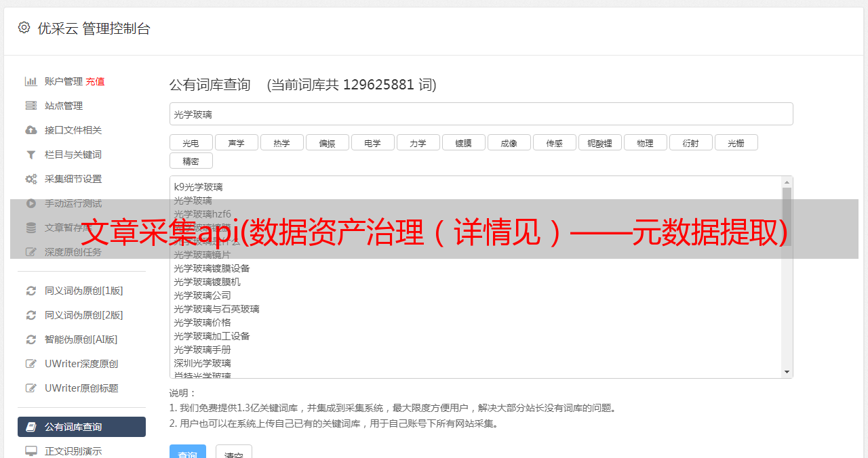Click the 深圳光学玻璃 result row
Image resolution: width=868 pixels, height=458 pixels.
click(202, 363)
